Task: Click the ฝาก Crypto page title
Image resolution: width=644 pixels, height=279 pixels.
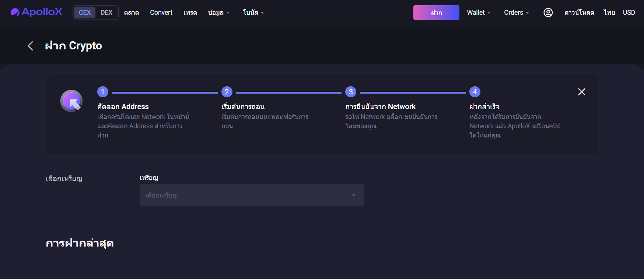Action: [73, 46]
